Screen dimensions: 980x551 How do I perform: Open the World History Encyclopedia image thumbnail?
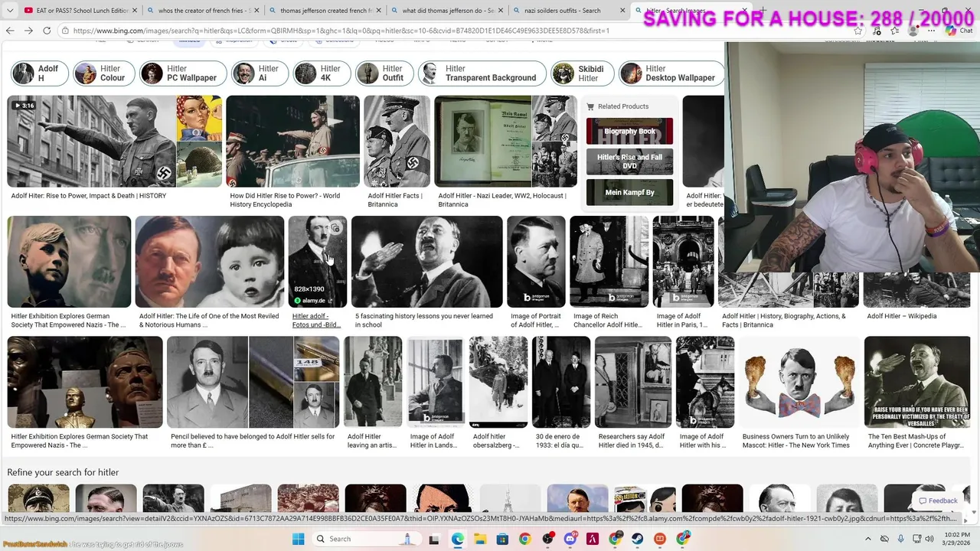tap(292, 142)
